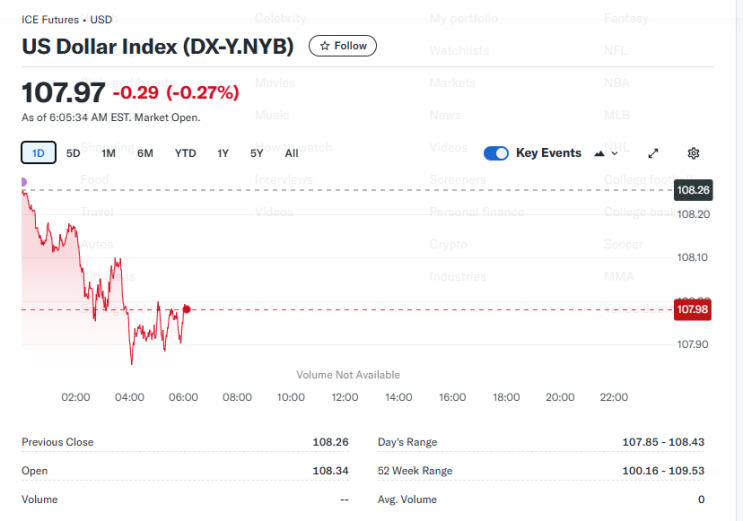Viewport: 743px width, 521px height.
Task: Open chart in full screen mode
Action: (x=653, y=153)
